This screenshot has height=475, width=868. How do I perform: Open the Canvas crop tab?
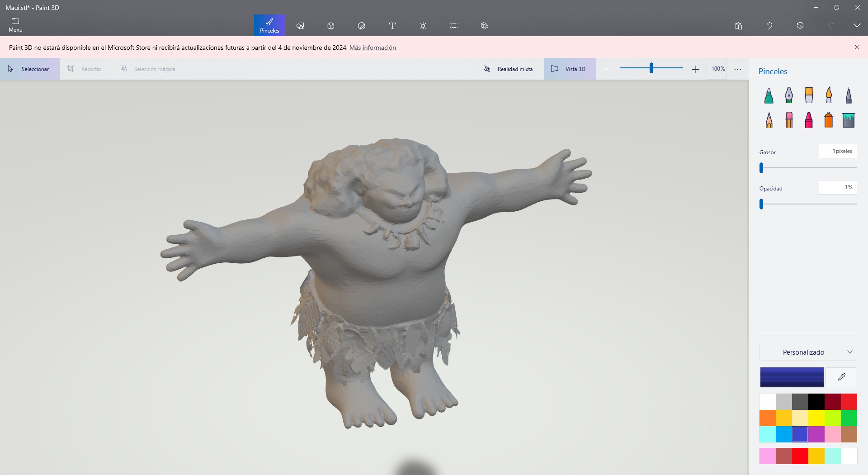[x=454, y=26]
